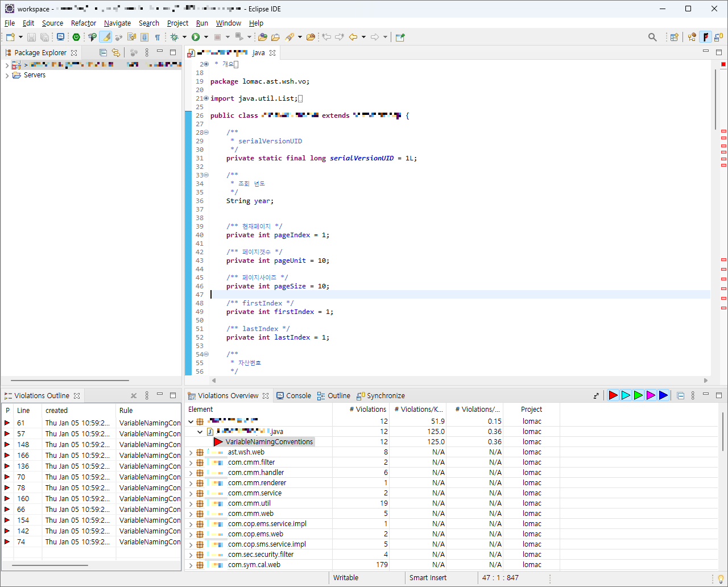Toggle Block Selection Mode toolbar button
The width and height of the screenshot is (728, 587).
144,37
